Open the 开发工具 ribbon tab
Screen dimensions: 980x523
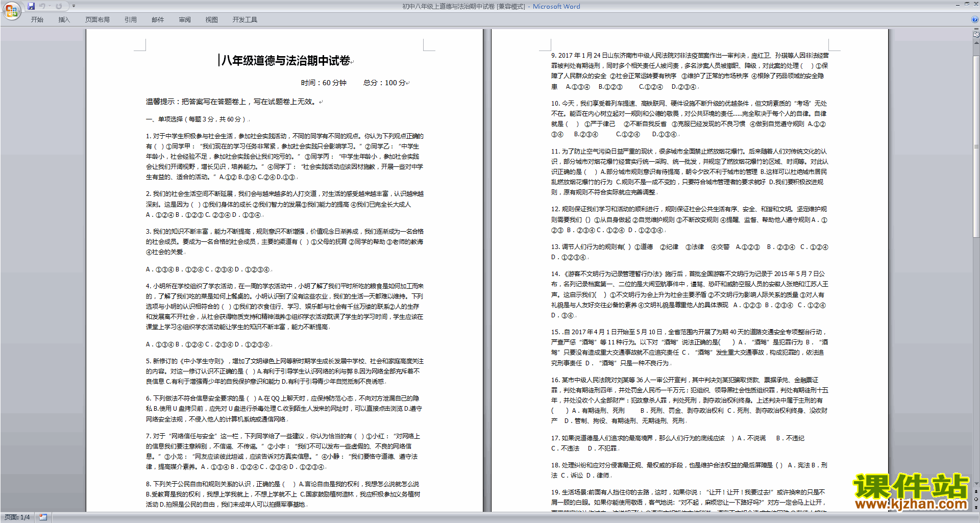click(245, 19)
